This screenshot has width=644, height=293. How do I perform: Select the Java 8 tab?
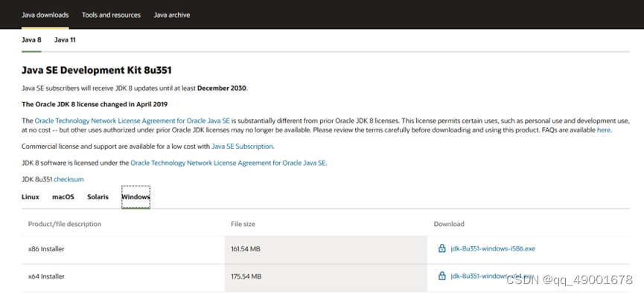pos(31,40)
